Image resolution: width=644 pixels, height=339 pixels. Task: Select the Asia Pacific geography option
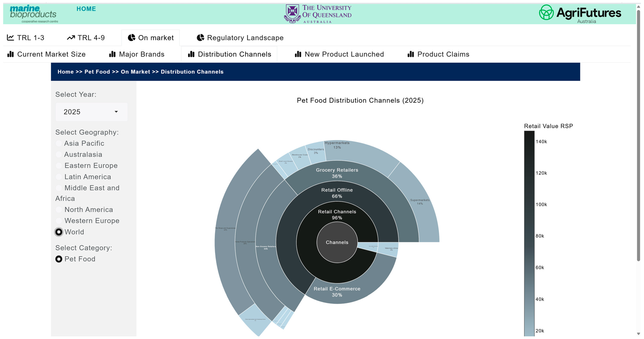59,143
